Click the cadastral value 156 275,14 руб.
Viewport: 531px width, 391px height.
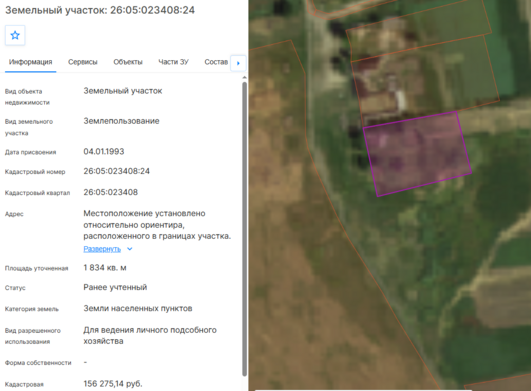click(113, 384)
